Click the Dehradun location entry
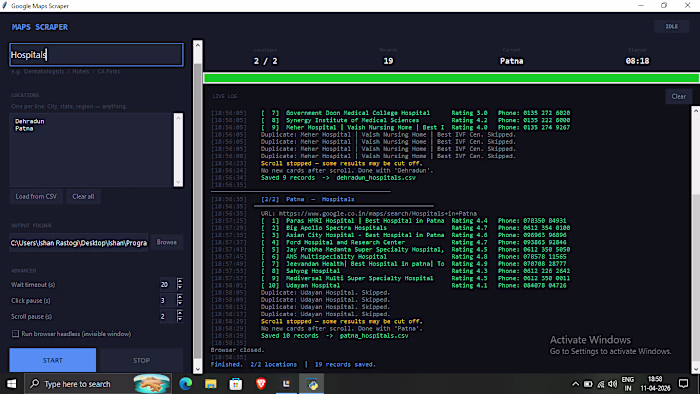 (29, 121)
